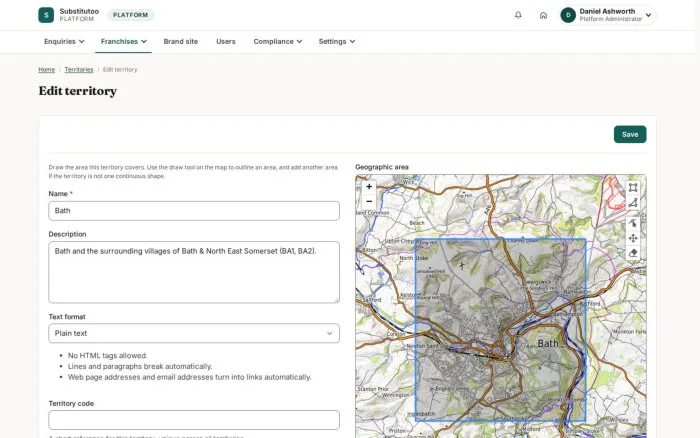
Task: Zoom out on the map
Action: coord(369,201)
